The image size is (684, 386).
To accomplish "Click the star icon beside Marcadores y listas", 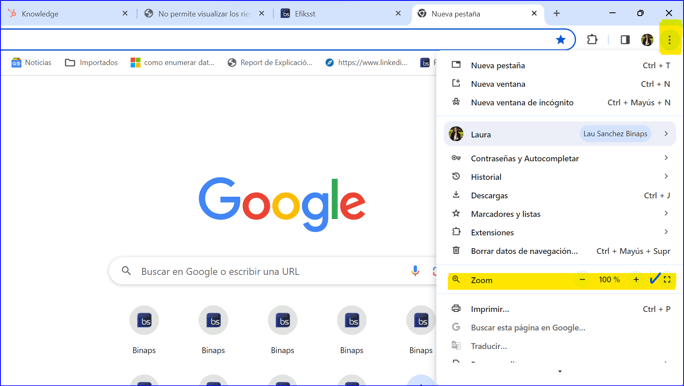I will (456, 213).
